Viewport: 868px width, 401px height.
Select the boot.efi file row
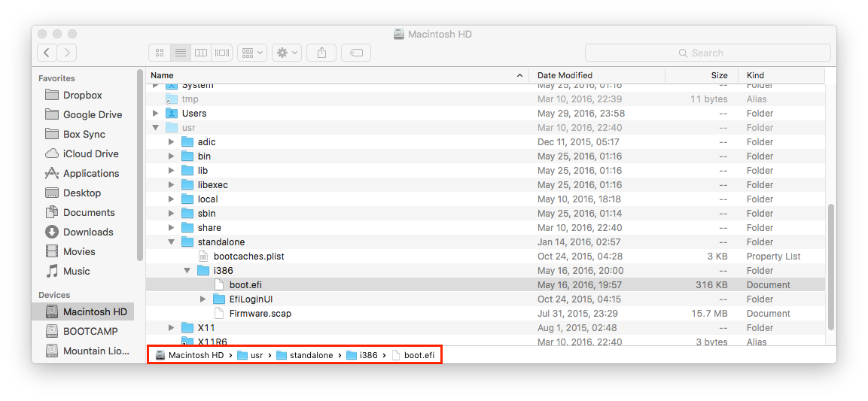click(x=486, y=285)
